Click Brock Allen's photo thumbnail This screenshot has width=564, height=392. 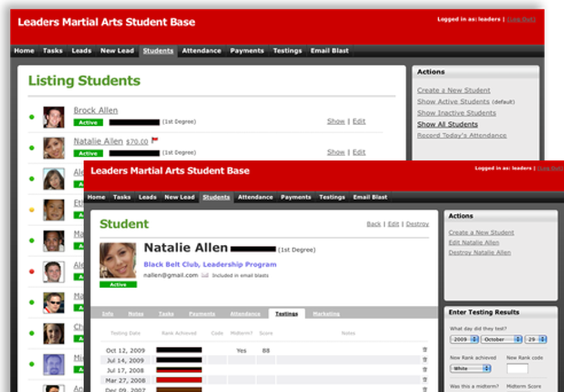point(54,117)
